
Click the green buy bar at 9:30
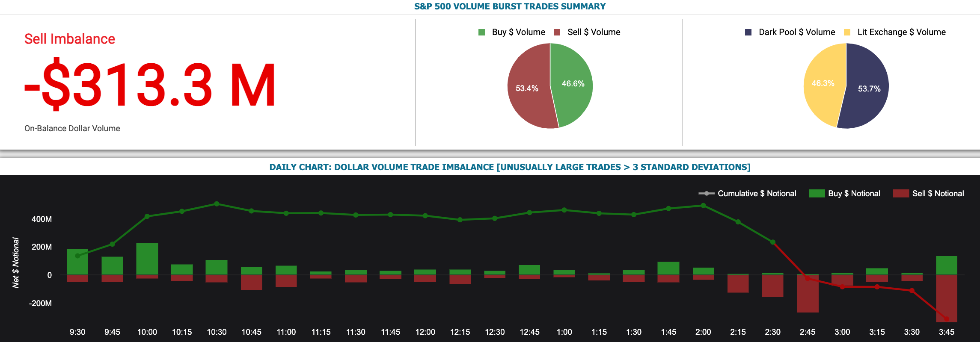point(77,262)
